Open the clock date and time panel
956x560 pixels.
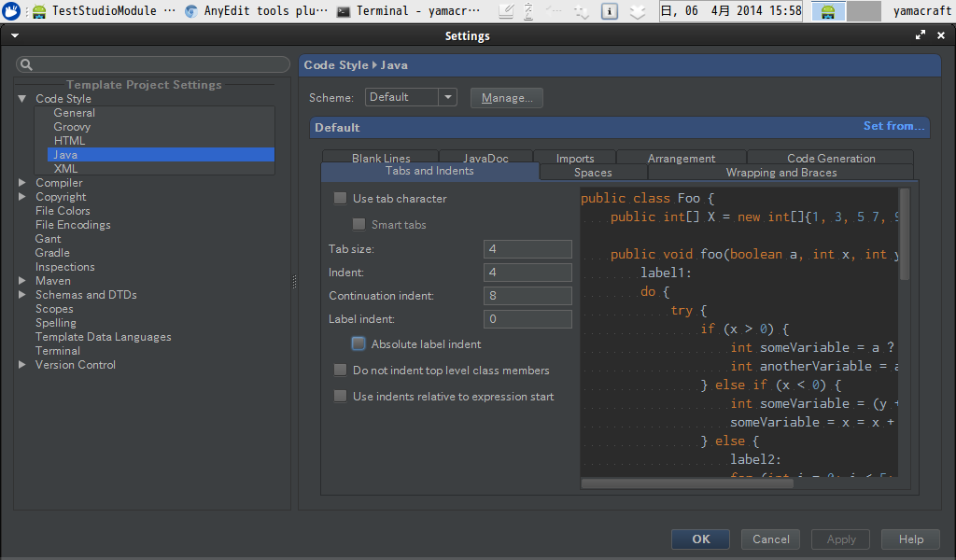coord(731,11)
